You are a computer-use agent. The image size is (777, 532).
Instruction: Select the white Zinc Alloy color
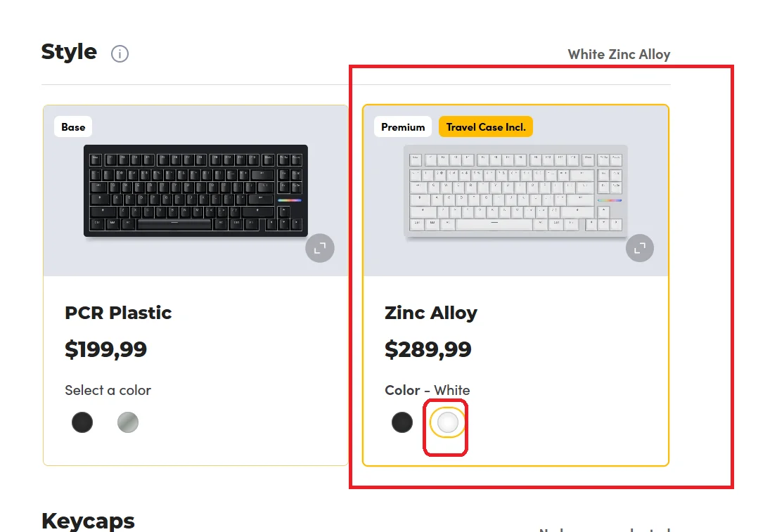click(447, 422)
